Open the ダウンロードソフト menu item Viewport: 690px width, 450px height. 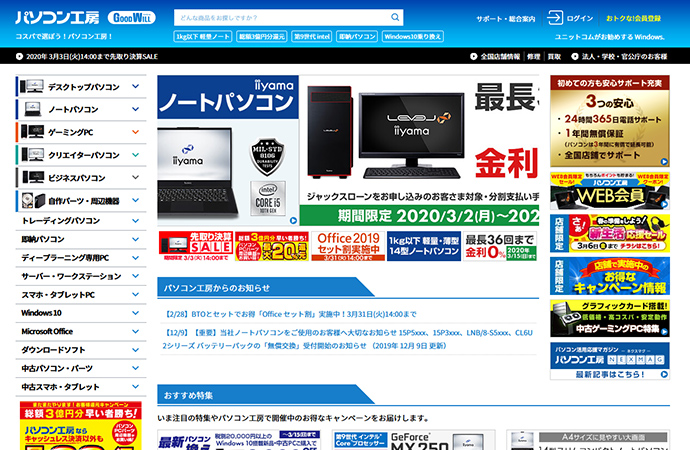[81, 350]
